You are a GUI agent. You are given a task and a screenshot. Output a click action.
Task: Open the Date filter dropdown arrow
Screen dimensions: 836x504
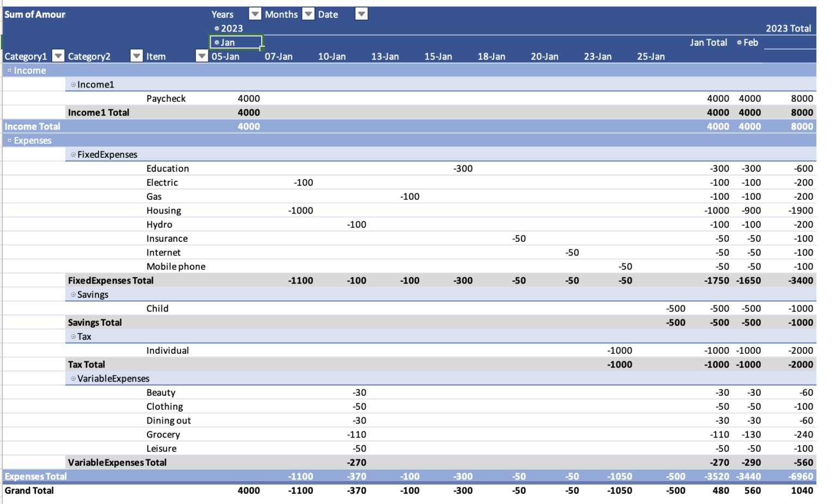click(x=361, y=14)
